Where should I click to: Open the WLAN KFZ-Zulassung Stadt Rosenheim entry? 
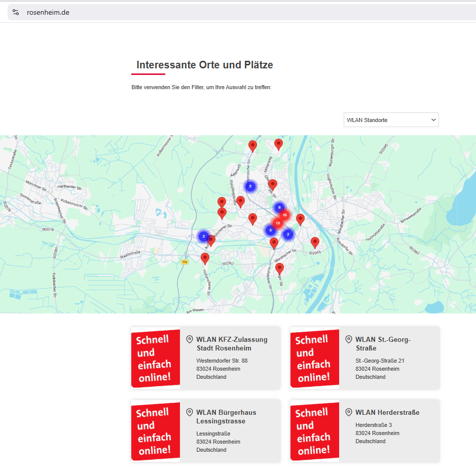click(232, 344)
